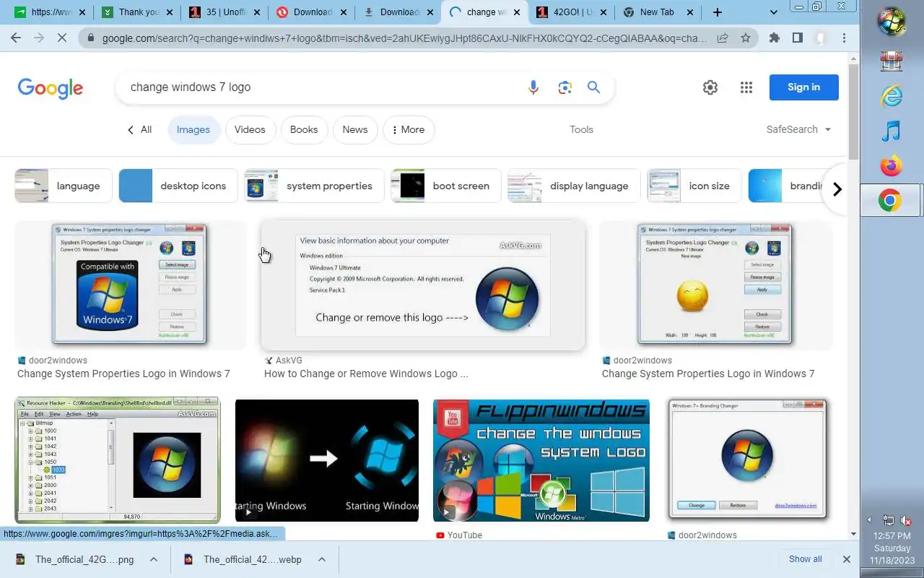The image size is (924, 578).
Task: Select Chrome icon in taskbar
Action: (x=890, y=201)
